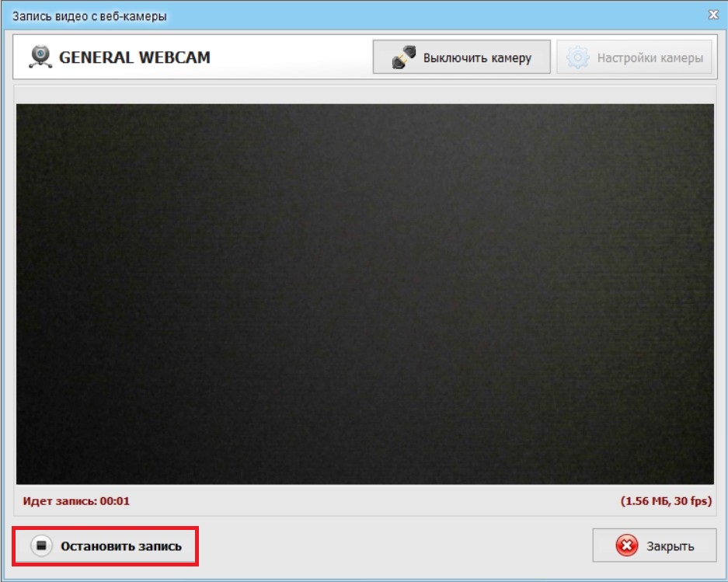Click the GENERAL WEBCAM device name

[x=134, y=58]
